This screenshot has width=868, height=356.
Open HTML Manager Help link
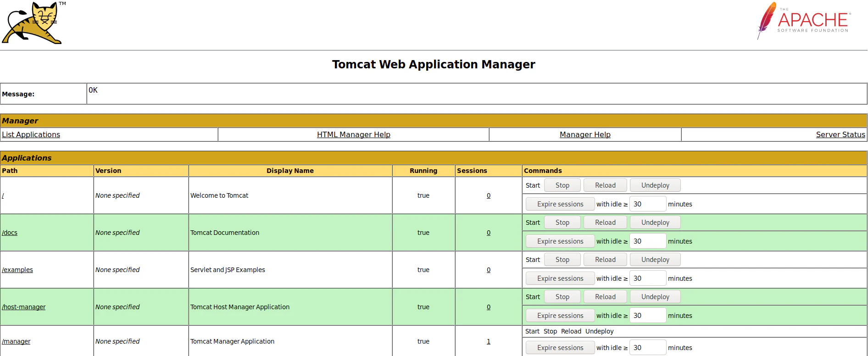tap(354, 134)
